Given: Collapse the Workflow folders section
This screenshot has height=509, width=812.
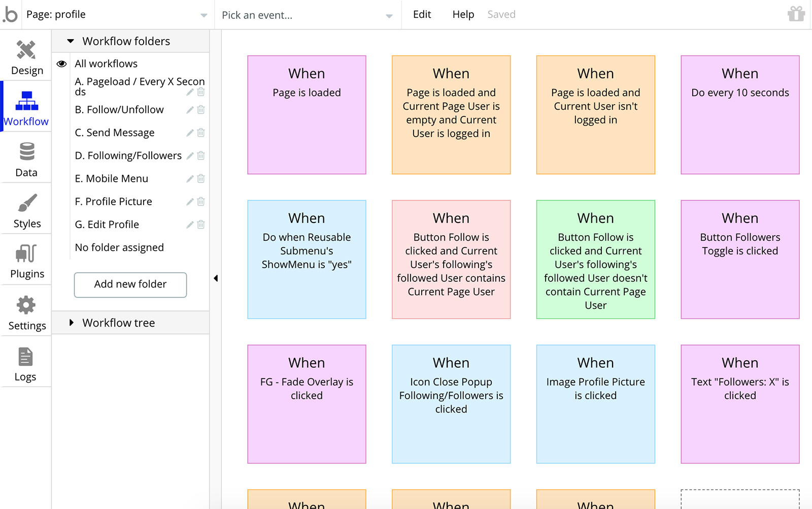Looking at the screenshot, I should [x=71, y=41].
